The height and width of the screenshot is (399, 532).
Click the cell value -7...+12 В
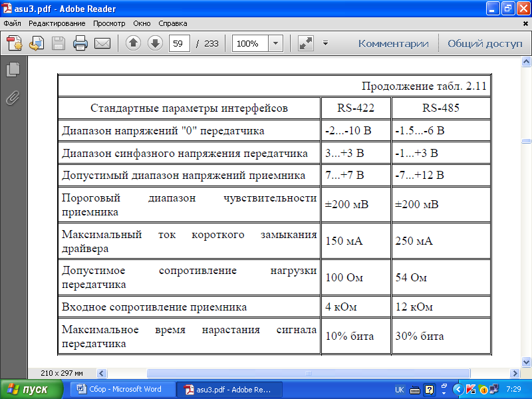pos(420,175)
